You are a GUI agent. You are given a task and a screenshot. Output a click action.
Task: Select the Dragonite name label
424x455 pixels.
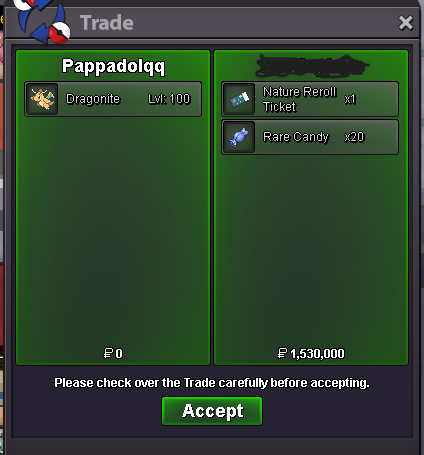[93, 99]
